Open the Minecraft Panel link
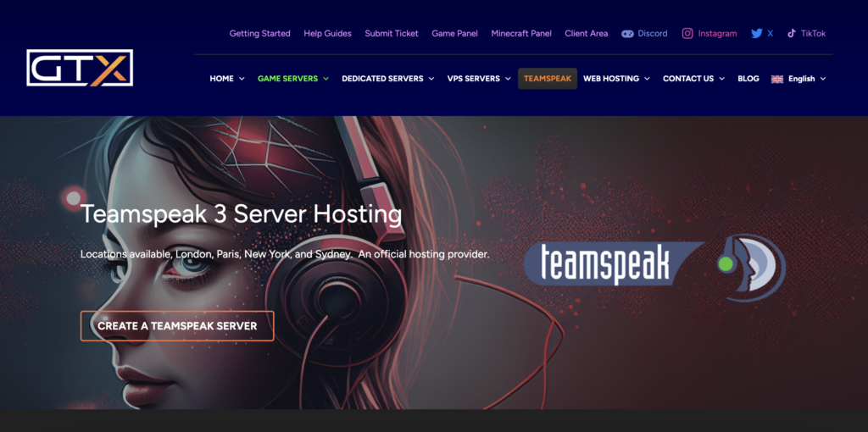Screen dimensions: 868x432 click(x=521, y=34)
